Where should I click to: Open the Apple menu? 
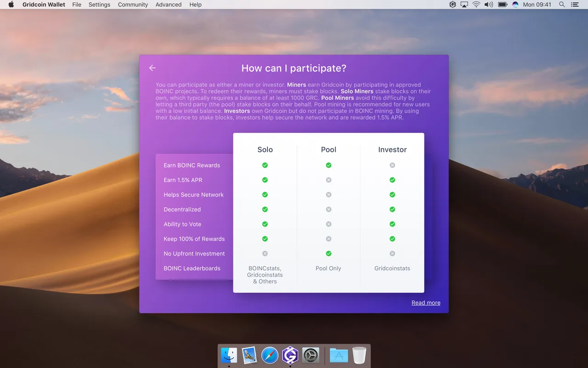coord(11,5)
